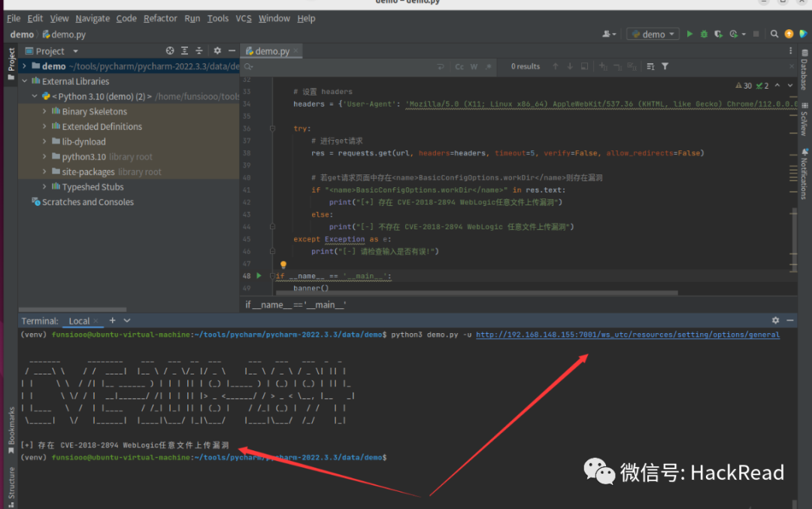
Task: Open the Project view selector dropdown
Action: [52, 50]
